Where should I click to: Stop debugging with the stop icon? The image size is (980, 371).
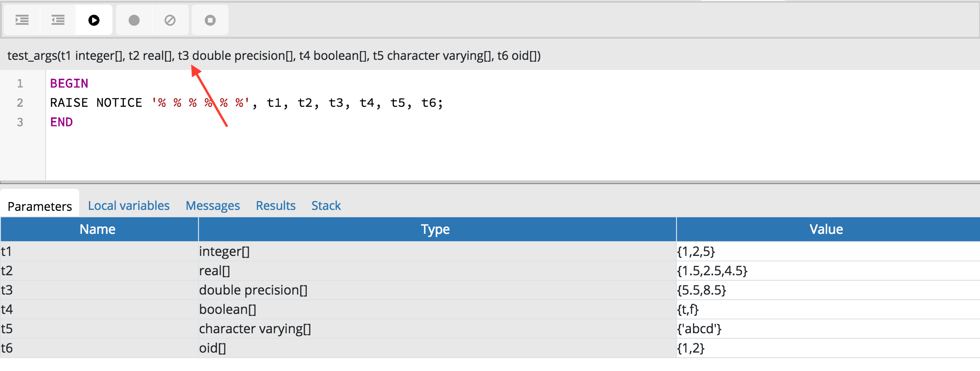210,20
